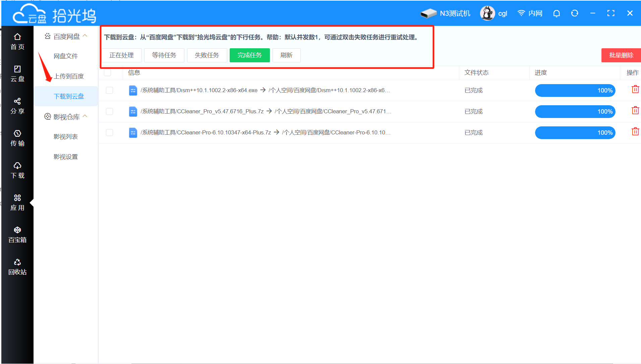Select the 完成任务 tab
The height and width of the screenshot is (364, 641).
point(249,55)
